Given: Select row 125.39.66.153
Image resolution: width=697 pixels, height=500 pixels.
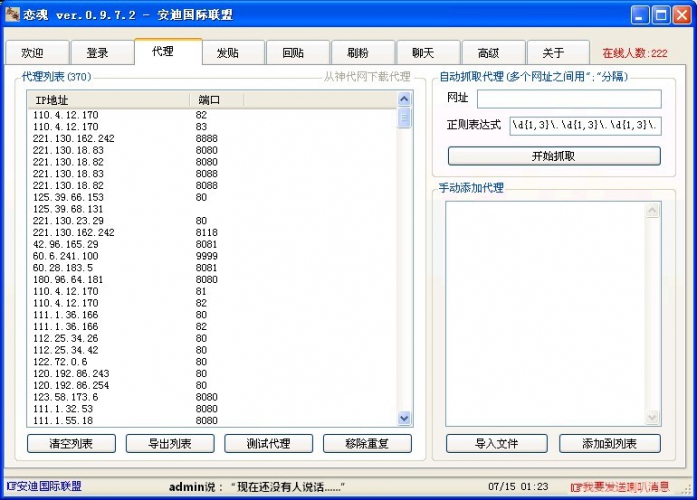Looking at the screenshot, I should [x=212, y=197].
